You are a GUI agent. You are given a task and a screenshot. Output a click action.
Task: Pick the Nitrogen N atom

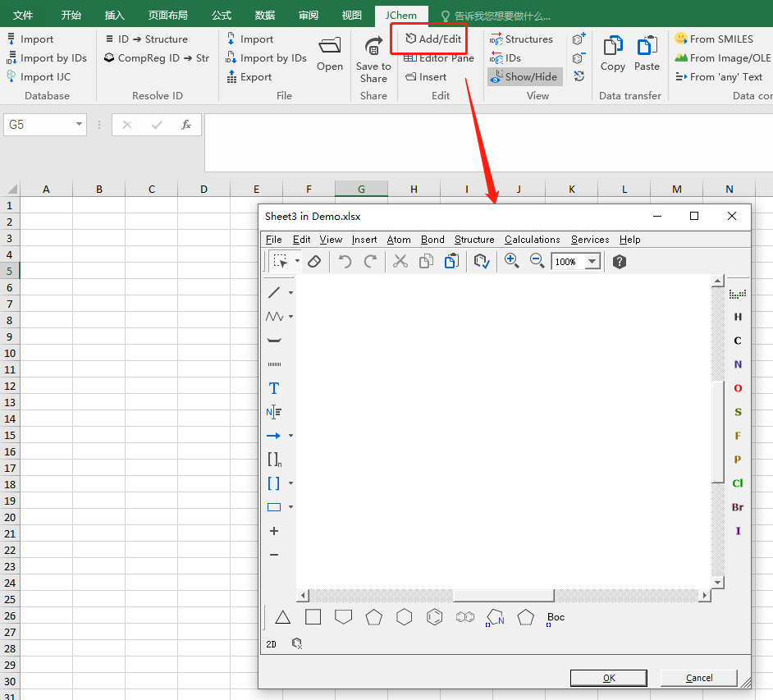(738, 364)
